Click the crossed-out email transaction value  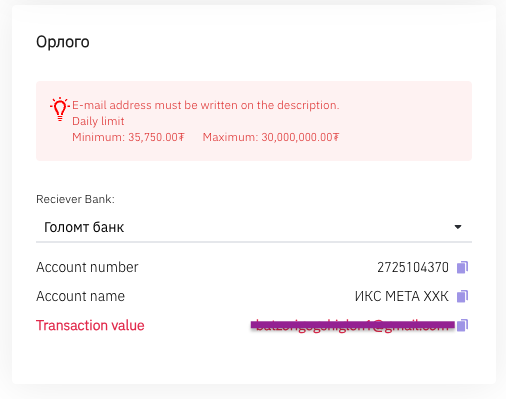[353, 325]
